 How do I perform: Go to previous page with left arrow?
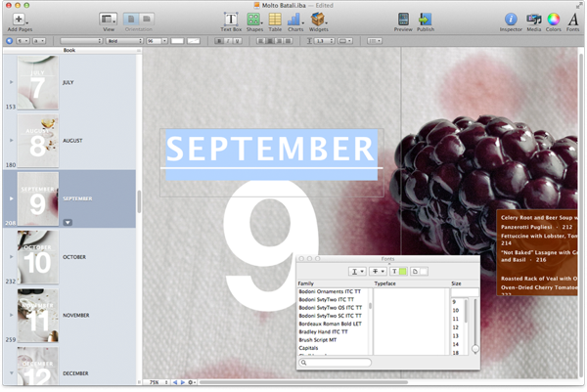click(x=175, y=382)
